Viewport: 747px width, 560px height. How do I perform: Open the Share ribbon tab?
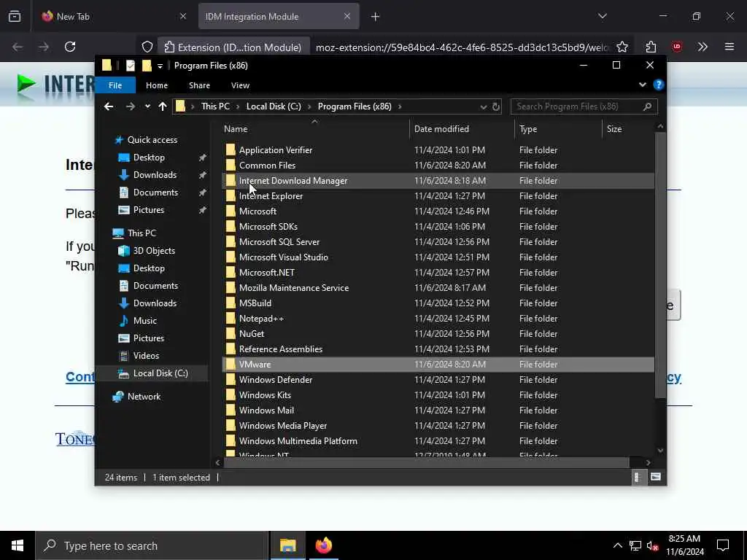coord(199,85)
